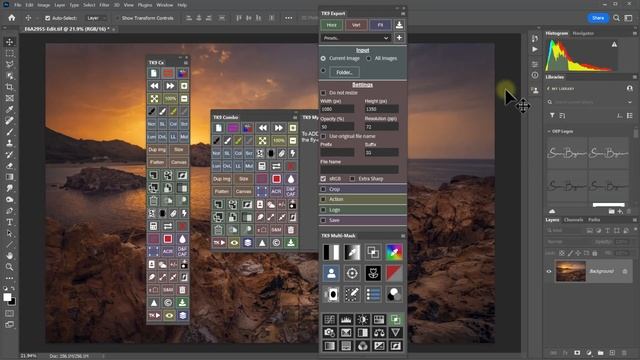Click the Dup Img button in TK9 Combo
Viewport: 640px width, 360px height.
[222, 179]
